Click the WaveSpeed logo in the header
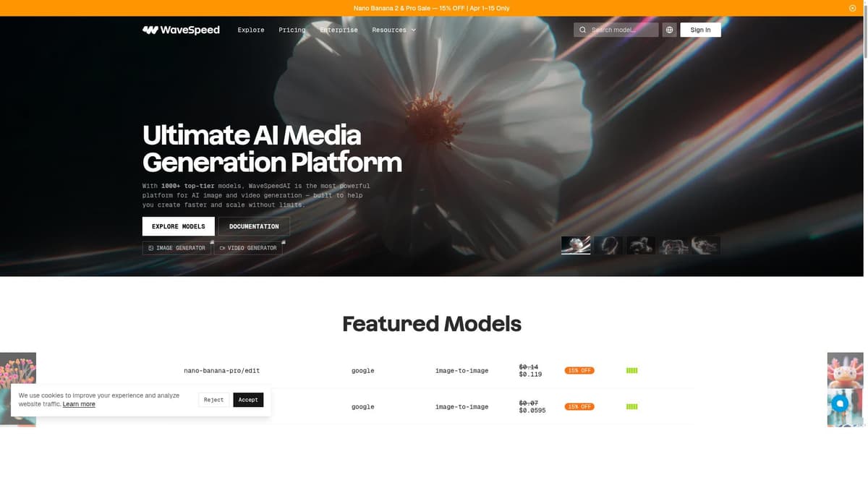The width and height of the screenshot is (868, 488). [181, 30]
